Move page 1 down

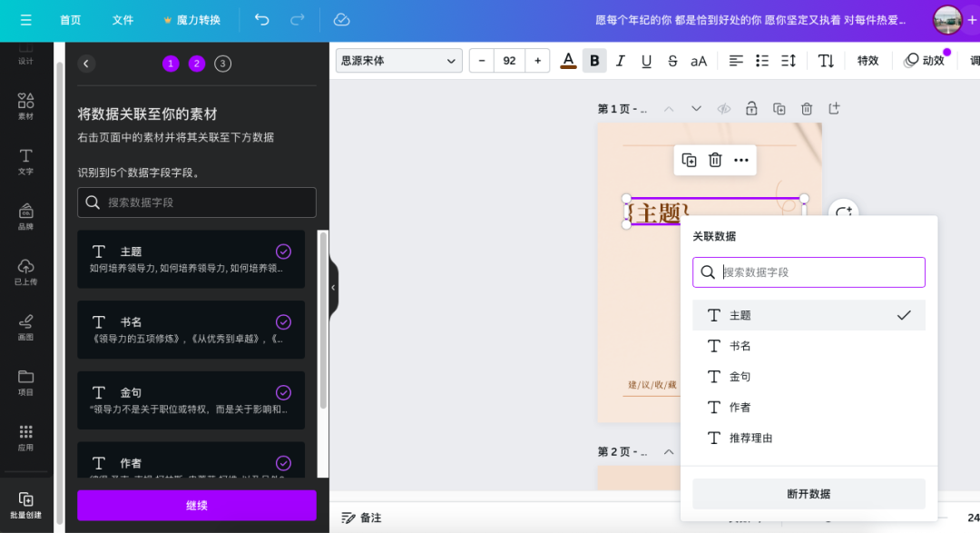click(x=696, y=109)
